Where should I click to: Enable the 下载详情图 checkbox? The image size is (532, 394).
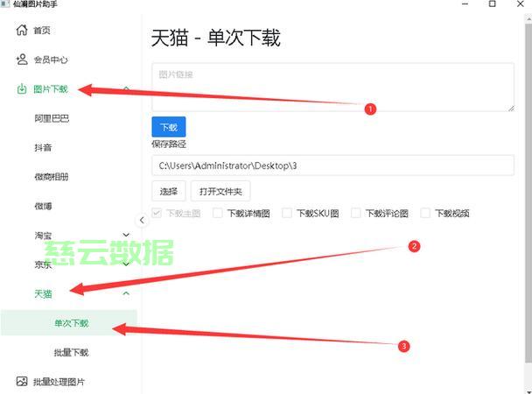(219, 213)
